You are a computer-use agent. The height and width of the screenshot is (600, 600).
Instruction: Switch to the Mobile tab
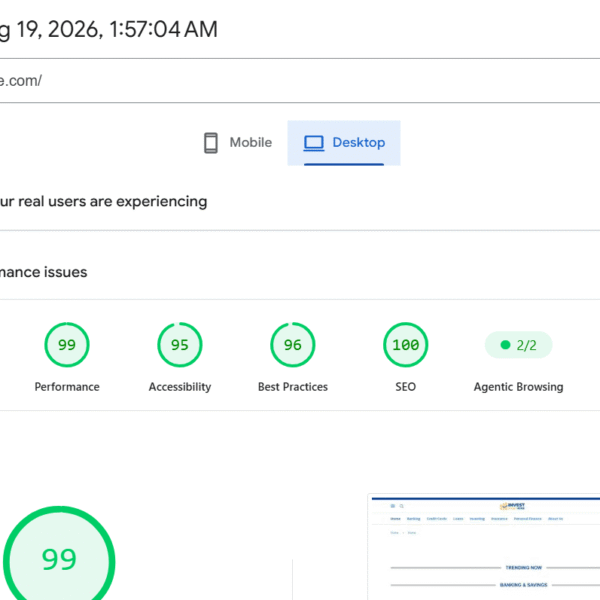point(238,143)
